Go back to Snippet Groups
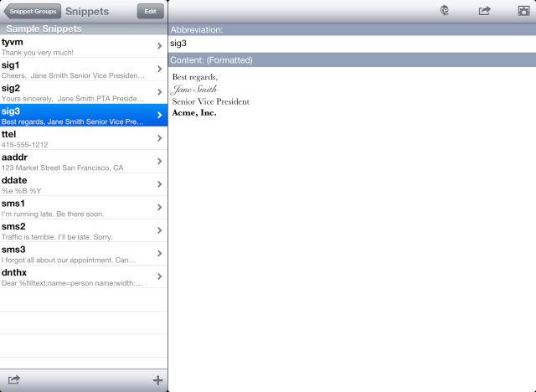 coord(33,11)
